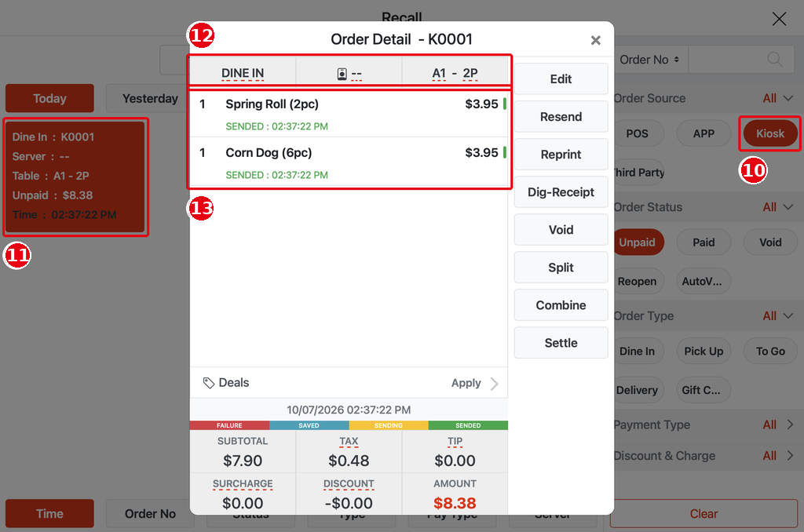Open Deals via the Apply chevron
Image resolution: width=804 pixels, height=532 pixels.
tap(494, 384)
